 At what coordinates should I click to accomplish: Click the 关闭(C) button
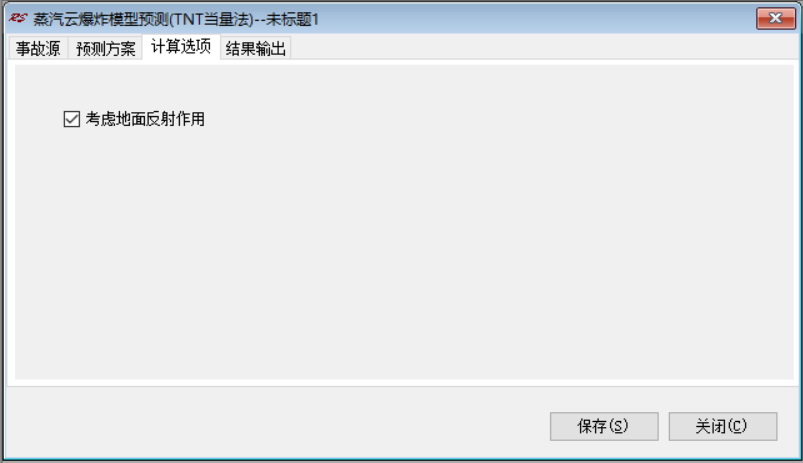click(x=723, y=426)
